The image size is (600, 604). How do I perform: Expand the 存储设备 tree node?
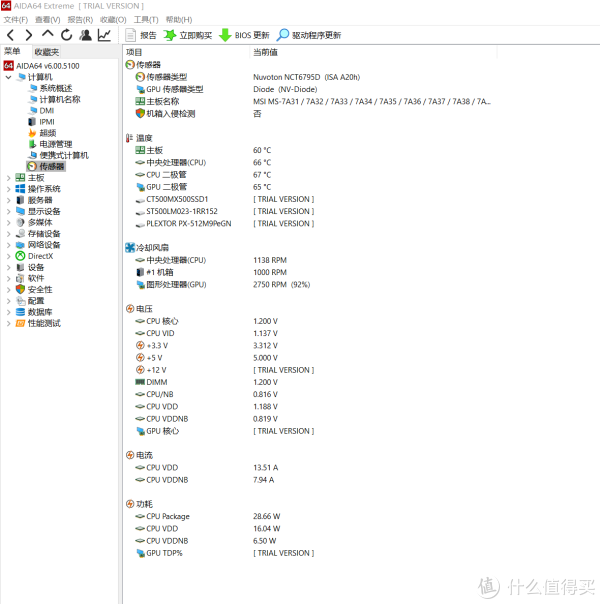[x=8, y=234]
